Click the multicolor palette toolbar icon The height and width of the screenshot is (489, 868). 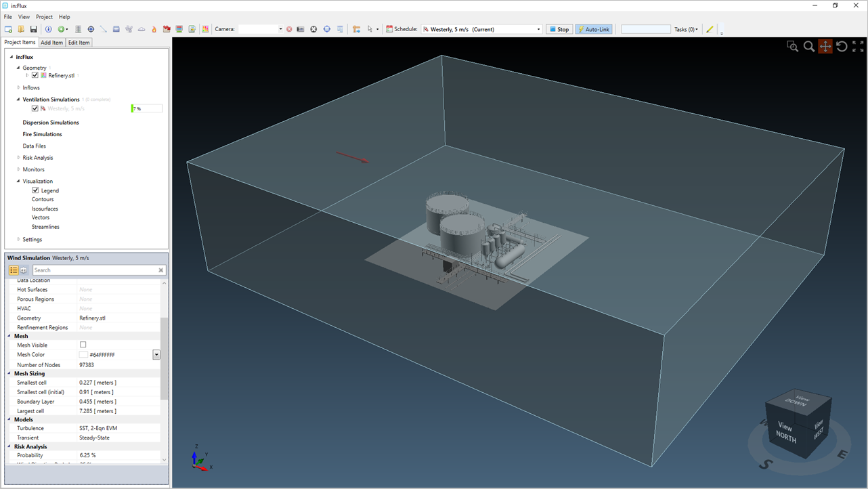(x=204, y=29)
